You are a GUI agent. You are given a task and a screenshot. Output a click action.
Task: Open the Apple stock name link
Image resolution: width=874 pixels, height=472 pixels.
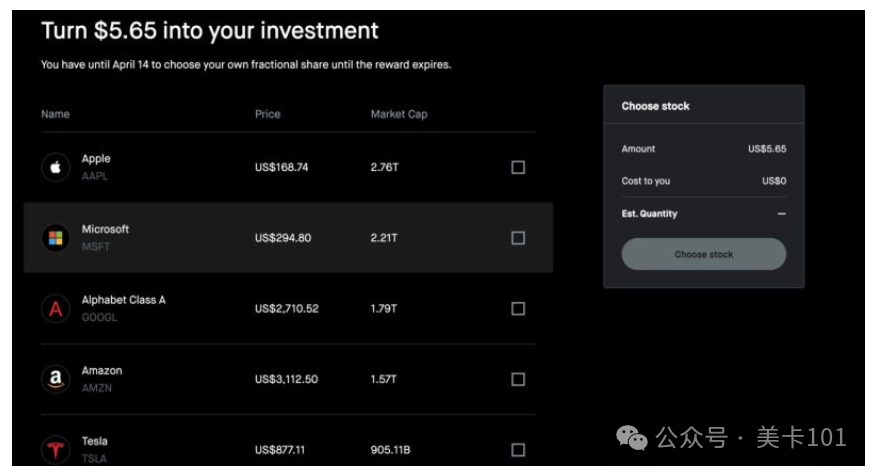96,159
